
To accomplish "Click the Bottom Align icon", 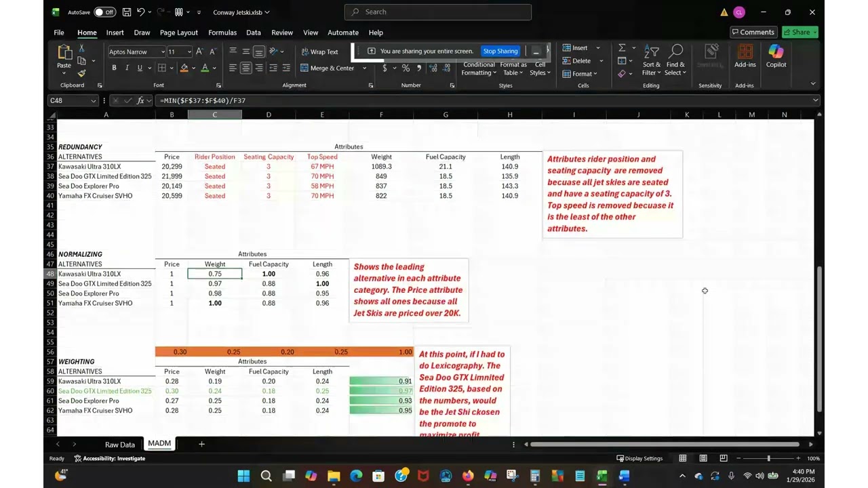I will (x=258, y=52).
